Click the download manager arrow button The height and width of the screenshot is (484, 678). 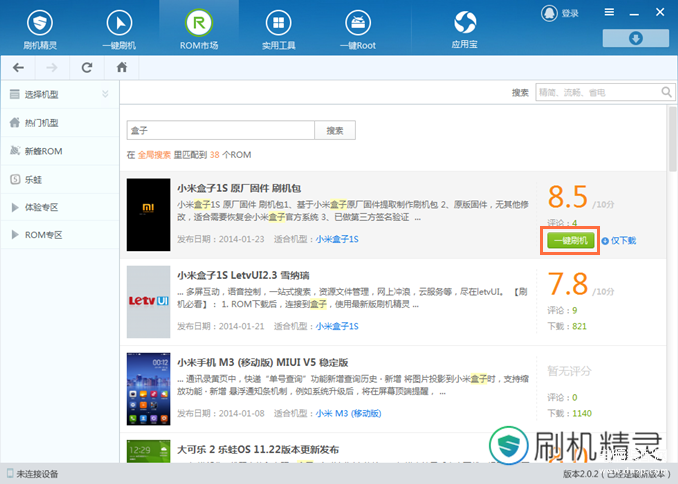[x=636, y=38]
